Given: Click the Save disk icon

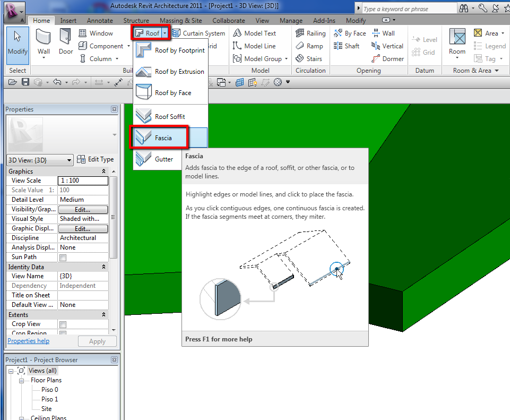Looking at the screenshot, I should (25, 82).
